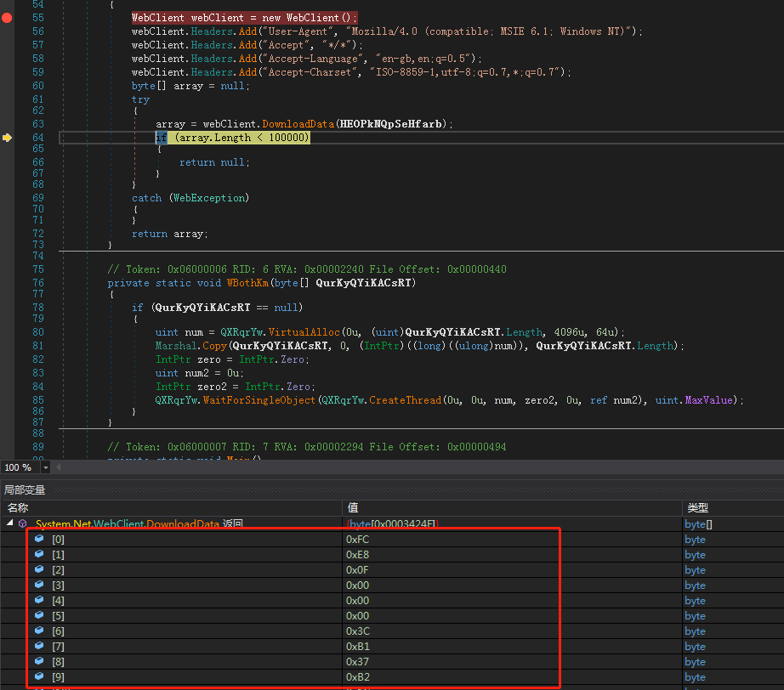The image size is (784, 690).
Task: Click the field icon of element [4]
Action: (39, 600)
